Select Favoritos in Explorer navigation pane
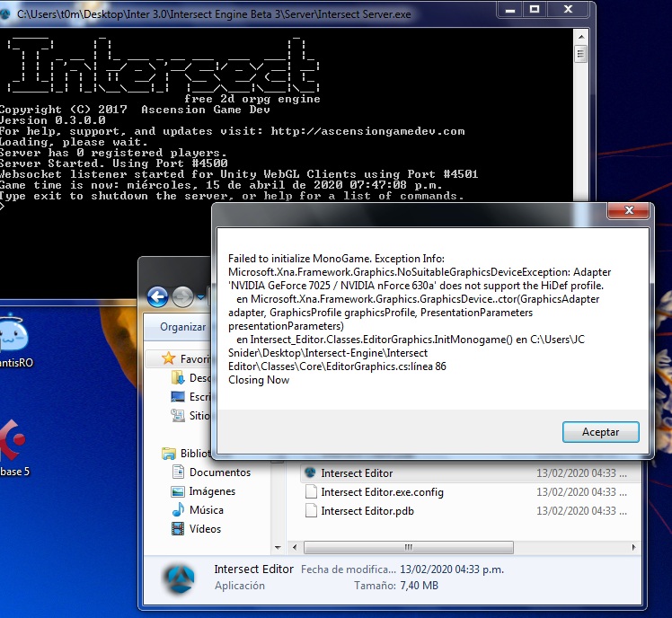This screenshot has height=618, width=672. click(195, 358)
